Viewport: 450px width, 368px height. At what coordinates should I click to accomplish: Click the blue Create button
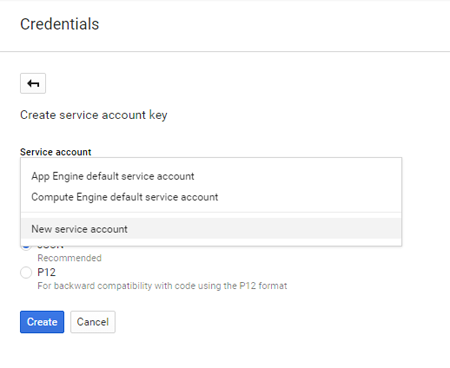pos(42,322)
